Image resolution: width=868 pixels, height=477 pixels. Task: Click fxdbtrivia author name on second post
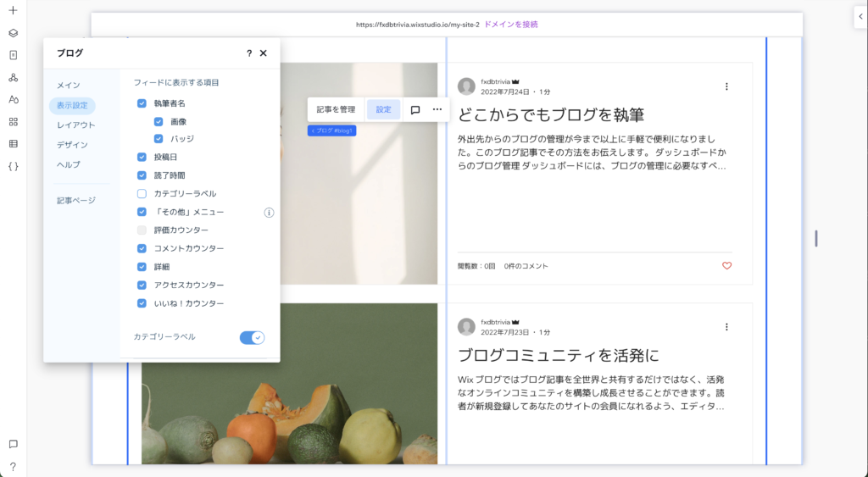(495, 322)
